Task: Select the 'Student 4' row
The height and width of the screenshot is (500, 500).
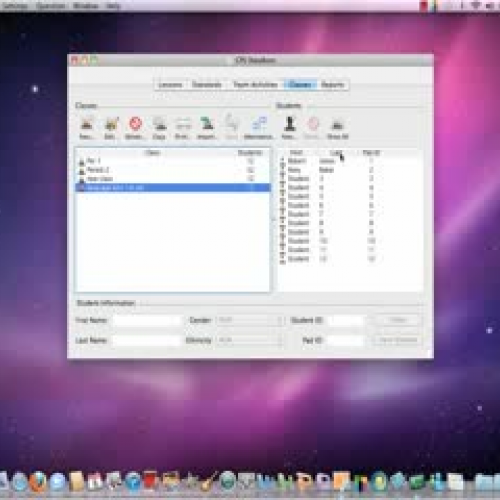Action: (350, 188)
